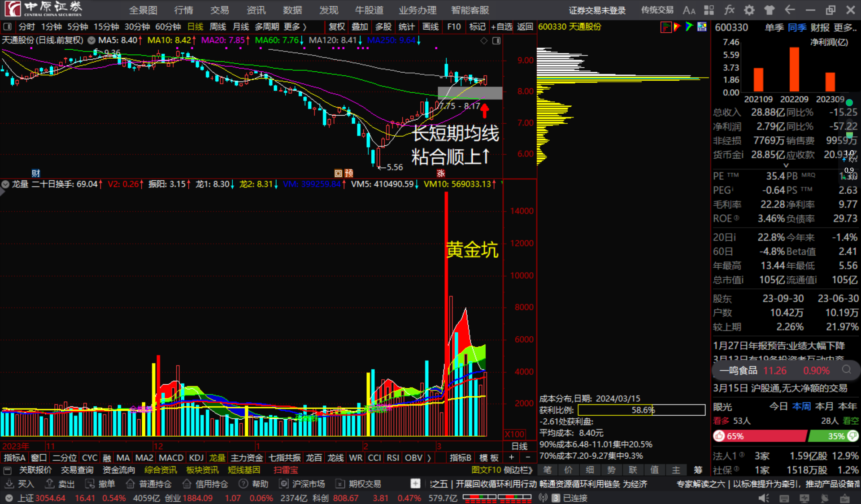Click the red chip-distribution icon left of 600330
The height and width of the screenshot is (504, 861).
point(665,27)
